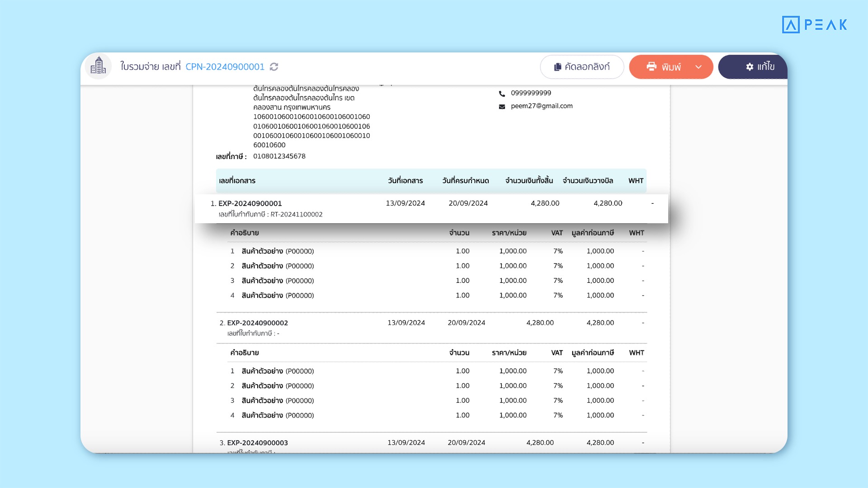Click the tax ID 0108012345678
868x488 pixels.
(x=279, y=156)
